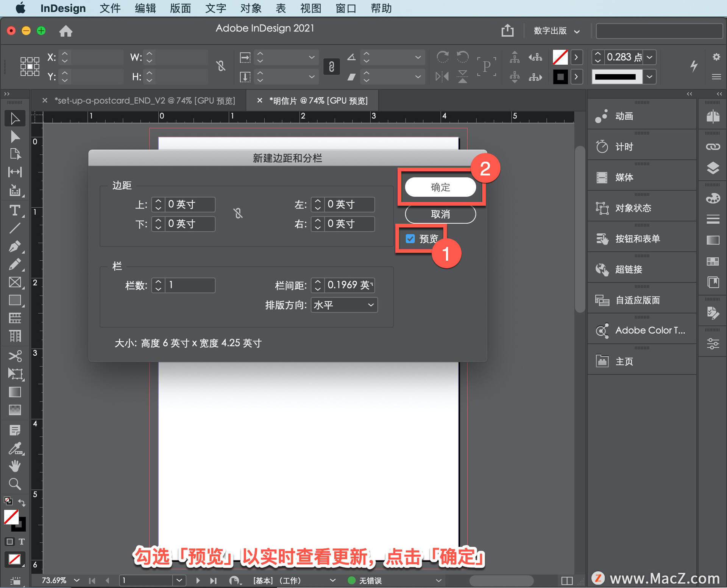The height and width of the screenshot is (588, 727).
Task: Click the 取消 button
Action: point(440,214)
